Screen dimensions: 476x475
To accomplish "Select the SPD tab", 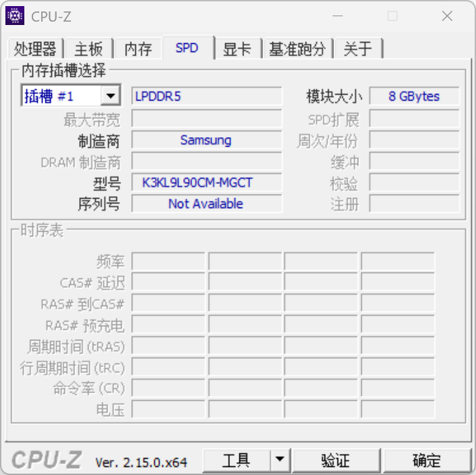I will (187, 48).
